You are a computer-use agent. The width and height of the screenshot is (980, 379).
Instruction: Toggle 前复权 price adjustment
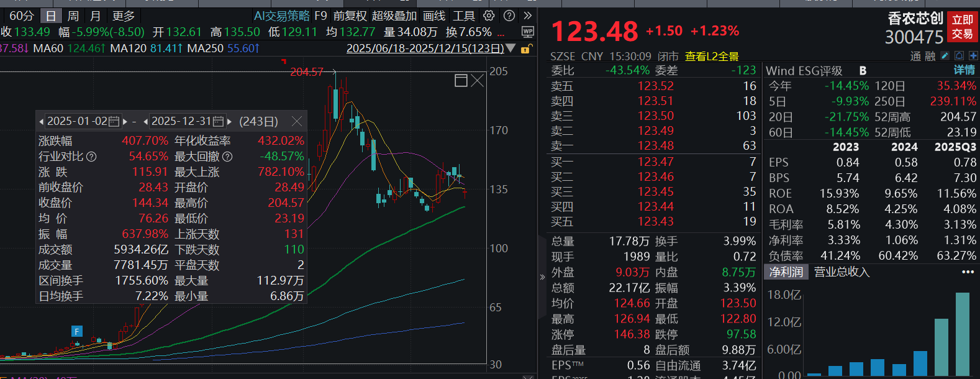coord(350,16)
